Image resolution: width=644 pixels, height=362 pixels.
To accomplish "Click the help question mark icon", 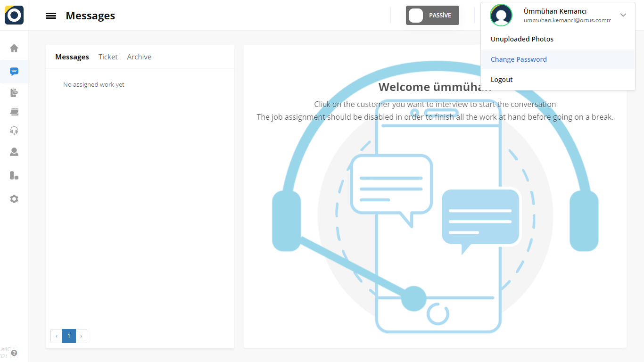I will point(14,353).
